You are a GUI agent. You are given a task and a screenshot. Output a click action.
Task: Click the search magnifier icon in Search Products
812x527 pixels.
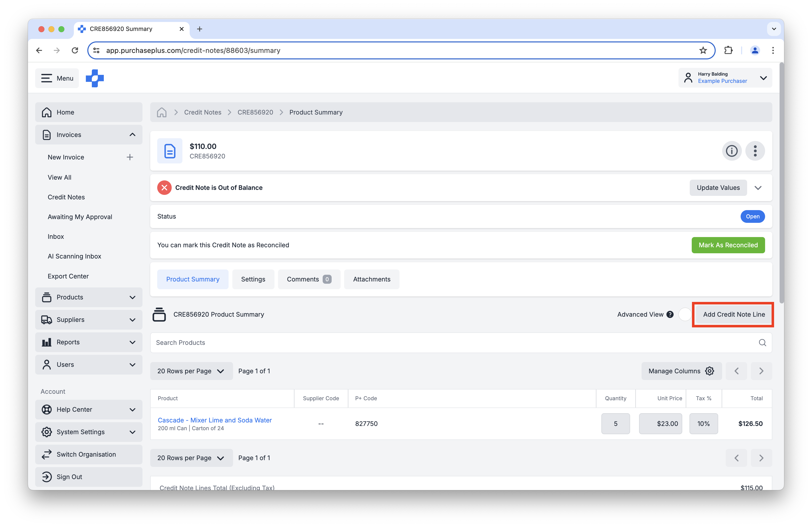pos(762,342)
